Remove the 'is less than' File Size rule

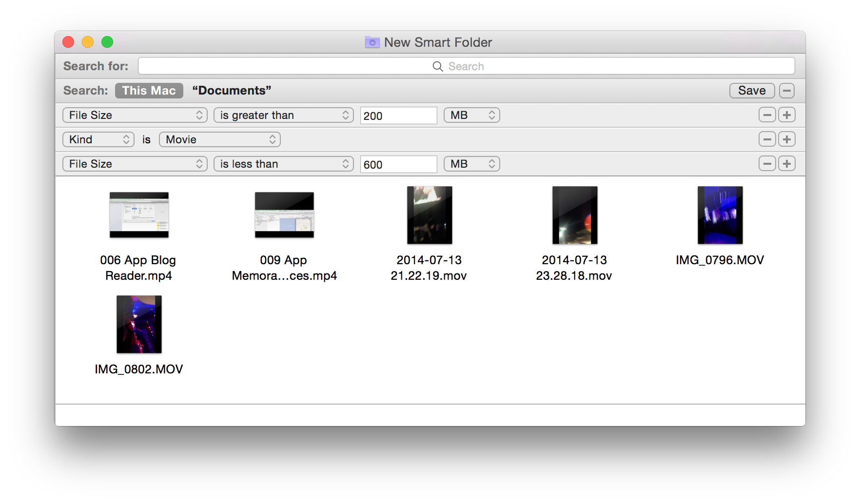pyautogui.click(x=767, y=164)
